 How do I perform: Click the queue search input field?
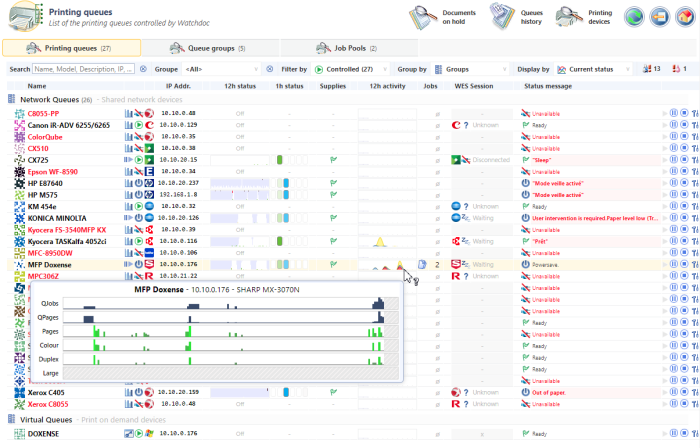click(x=84, y=69)
